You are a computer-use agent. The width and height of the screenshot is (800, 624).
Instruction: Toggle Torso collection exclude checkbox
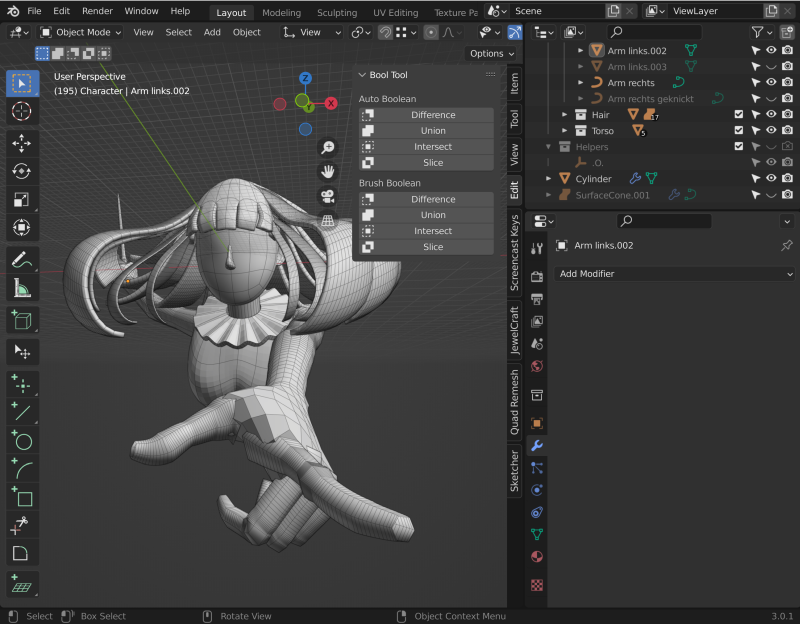click(x=739, y=131)
